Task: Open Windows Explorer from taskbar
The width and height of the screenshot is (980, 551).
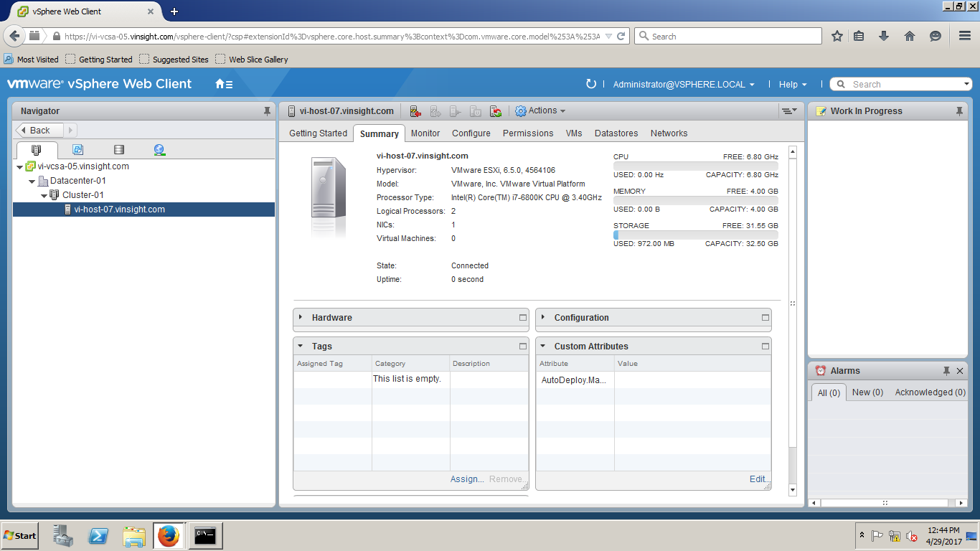Action: point(134,535)
